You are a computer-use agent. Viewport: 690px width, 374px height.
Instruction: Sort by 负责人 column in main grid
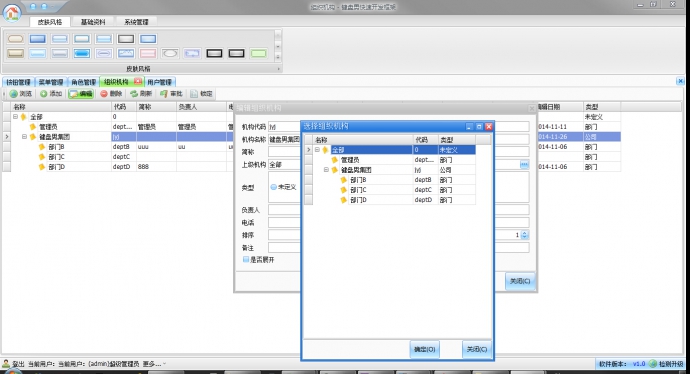202,107
